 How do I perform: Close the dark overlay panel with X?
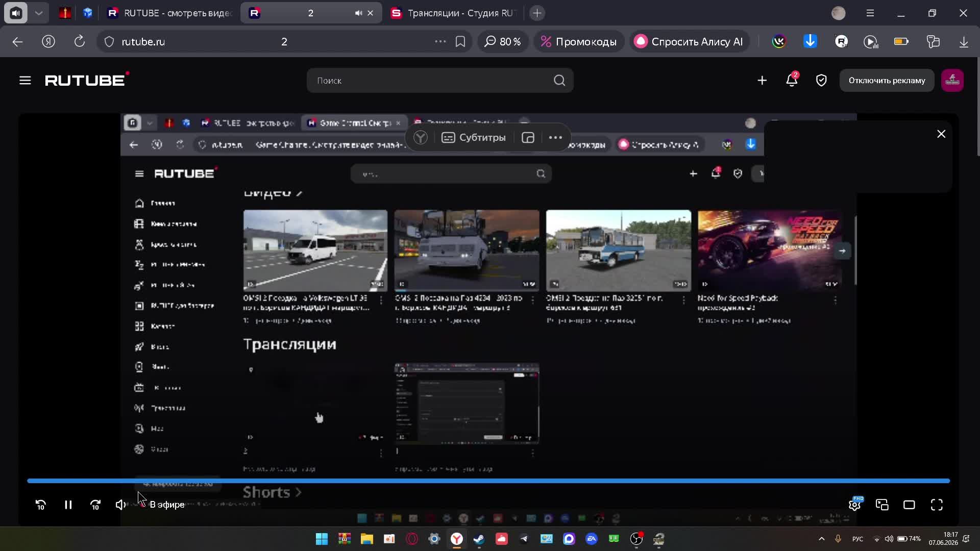(941, 134)
